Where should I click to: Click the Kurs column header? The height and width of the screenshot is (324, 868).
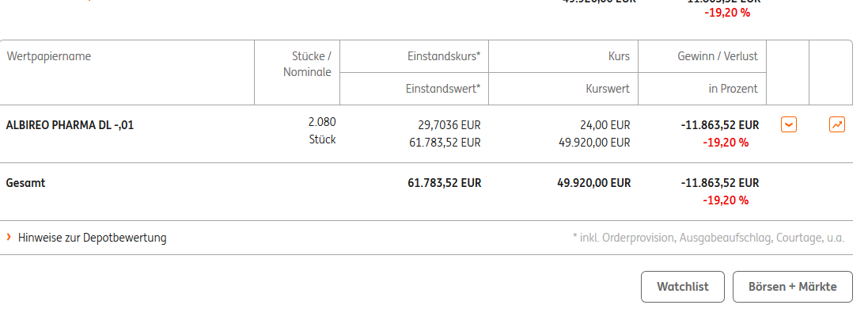tap(618, 56)
